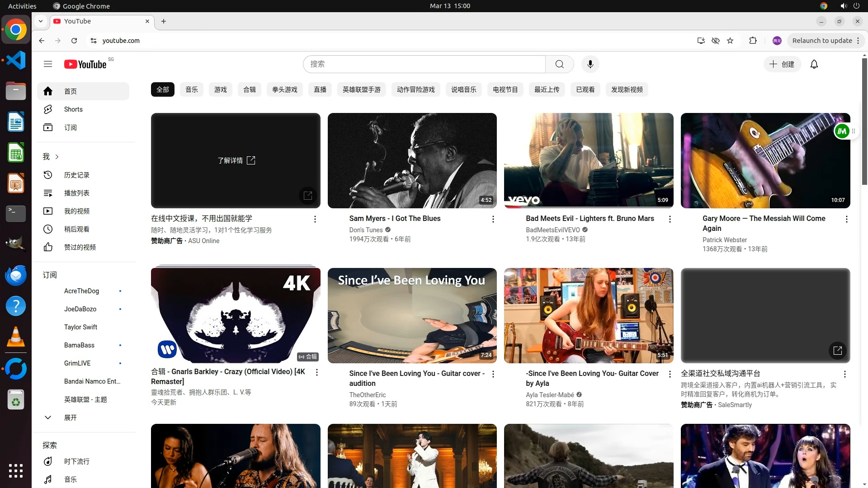Open the Taylor Swift subscription channel
This screenshot has height=488, width=868.
point(80,327)
